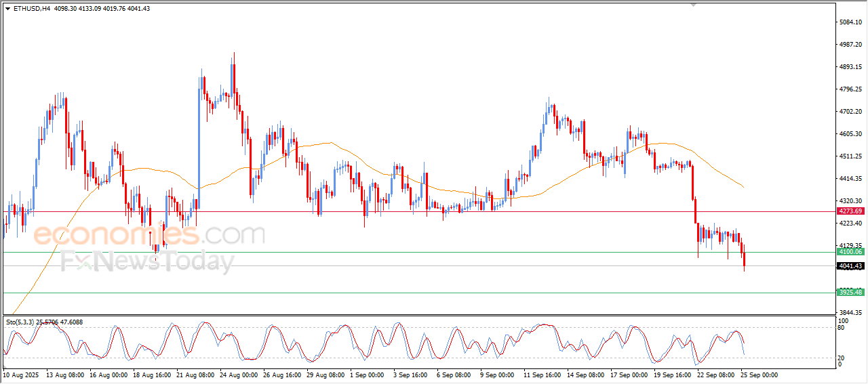Click the 18 Aug 16:00 time label
The width and height of the screenshot is (868, 384).
[151, 375]
